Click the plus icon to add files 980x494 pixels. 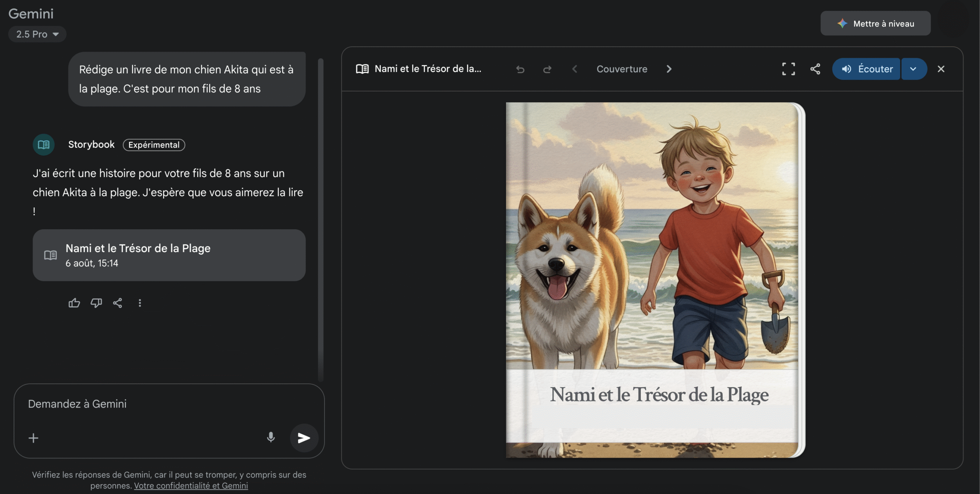(34, 438)
